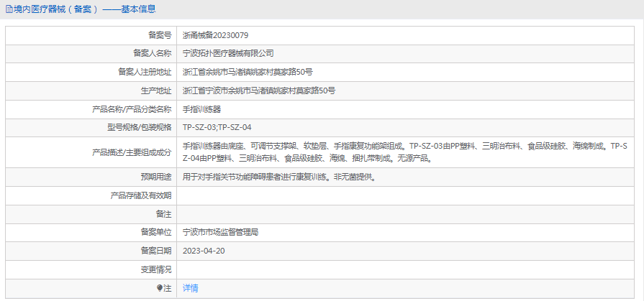Click the 备案单位 label
This screenshot has height=301, width=644.
(x=156, y=233)
